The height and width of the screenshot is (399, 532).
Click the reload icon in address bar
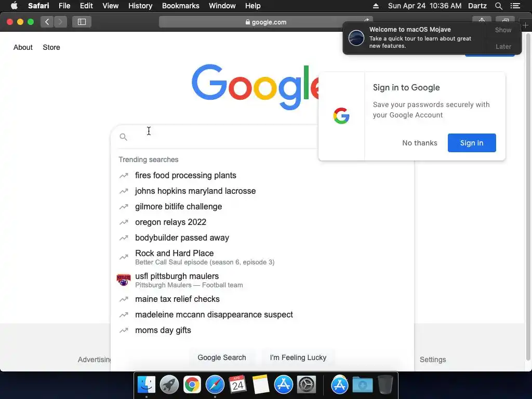click(x=366, y=20)
